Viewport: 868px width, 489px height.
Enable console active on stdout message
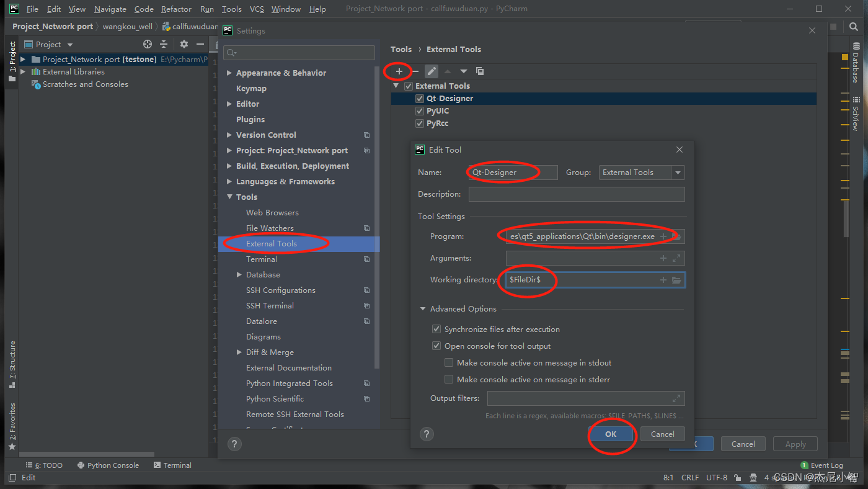point(449,363)
